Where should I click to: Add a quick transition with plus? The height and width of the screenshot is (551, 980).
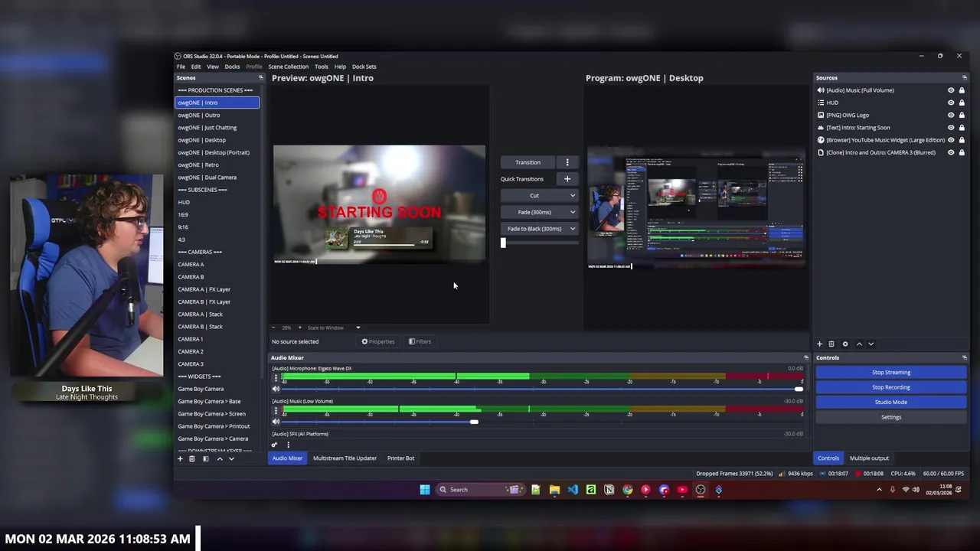pos(567,179)
